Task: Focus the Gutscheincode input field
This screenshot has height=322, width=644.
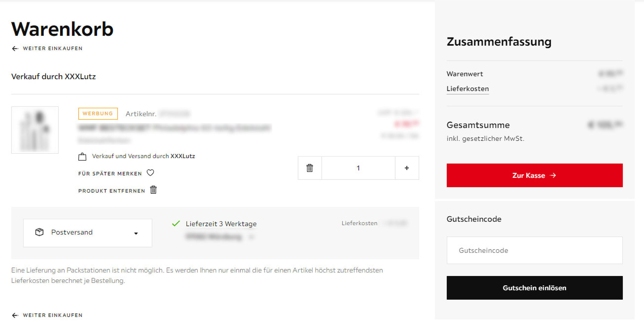Action: point(535,250)
